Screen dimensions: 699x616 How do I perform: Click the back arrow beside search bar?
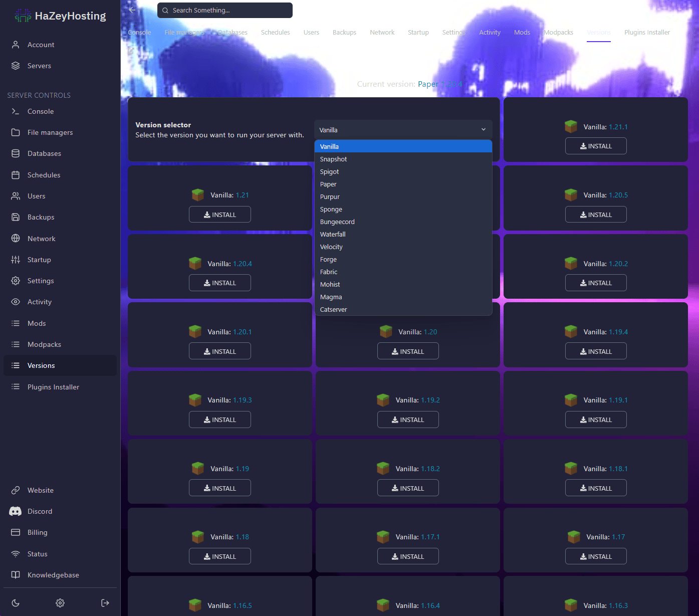(x=132, y=10)
